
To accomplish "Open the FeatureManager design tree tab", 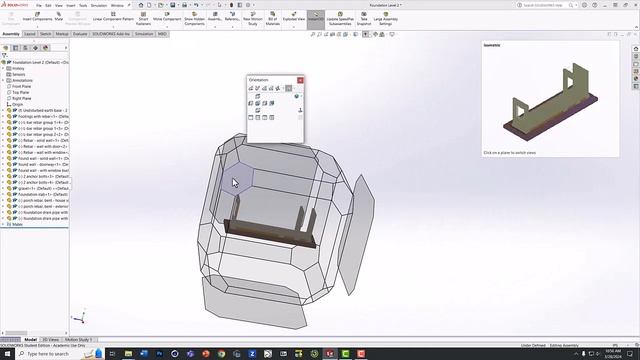I will pyautogui.click(x=6, y=48).
